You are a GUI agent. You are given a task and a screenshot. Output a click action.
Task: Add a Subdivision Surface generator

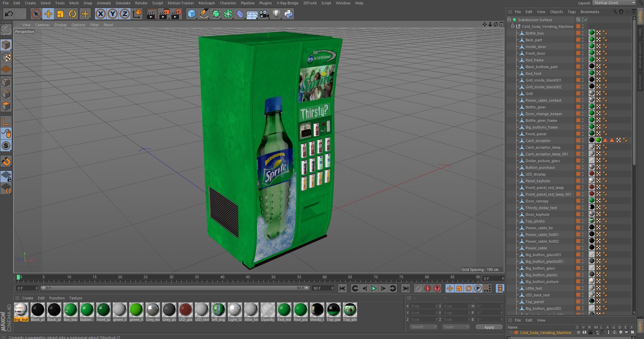[216, 14]
